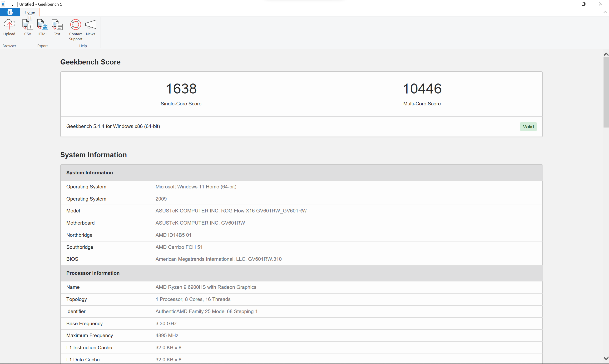Click ASUSTeK COMPUTER INC. GV601RW motherboard value
Image resolution: width=609 pixels, height=364 pixels.
click(x=200, y=223)
